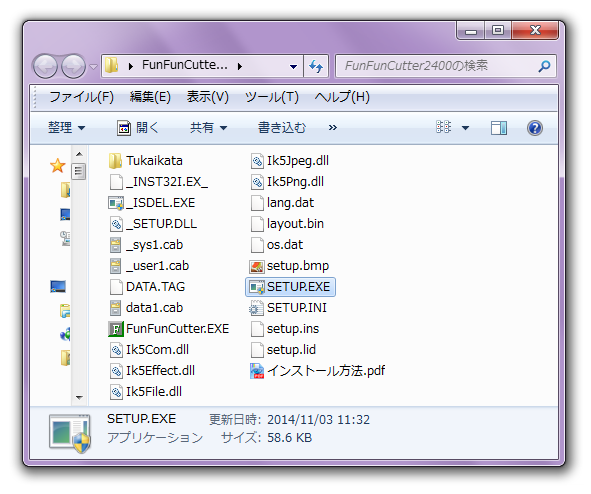Select the _ISDEL.EXE file
Viewport: 591px width, 494px height.
[x=152, y=203]
